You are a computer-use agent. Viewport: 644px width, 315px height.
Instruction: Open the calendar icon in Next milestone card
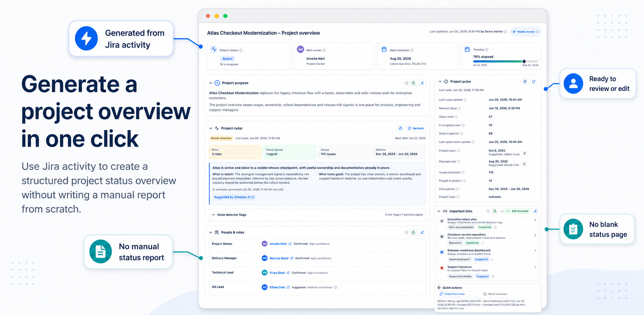click(384, 49)
